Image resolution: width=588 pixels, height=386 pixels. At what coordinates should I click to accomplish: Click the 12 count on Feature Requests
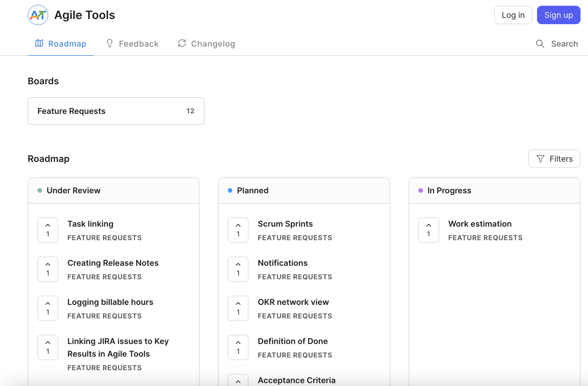coord(190,111)
